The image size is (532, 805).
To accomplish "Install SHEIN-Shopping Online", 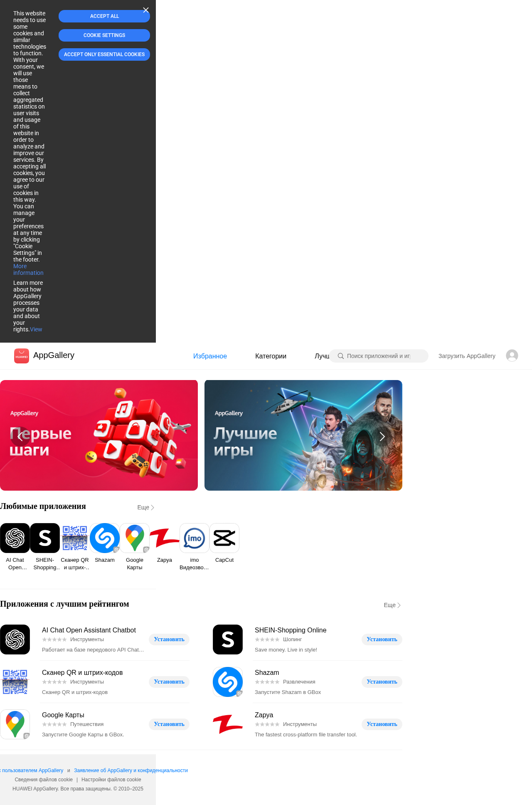I will click(382, 640).
